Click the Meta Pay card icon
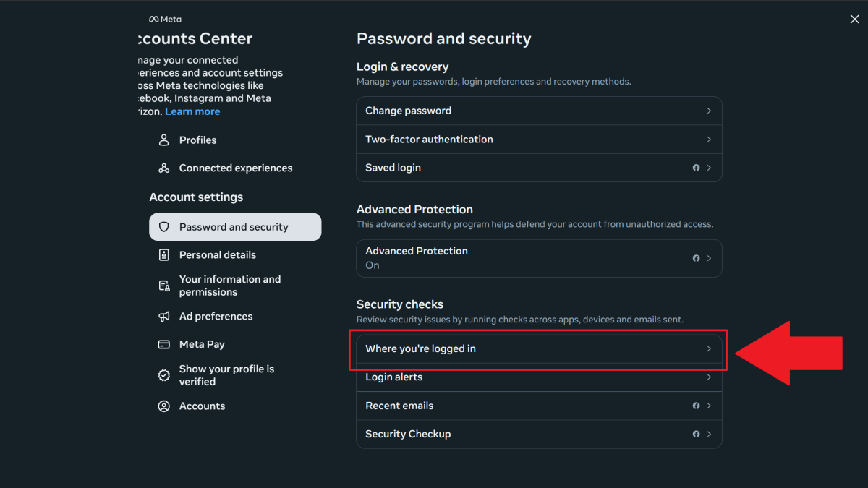 (163, 345)
